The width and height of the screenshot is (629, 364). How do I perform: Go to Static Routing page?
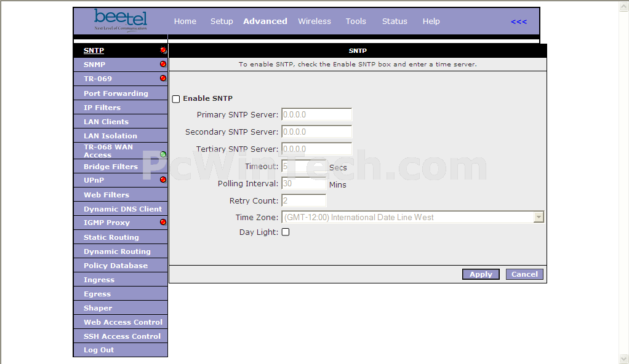[111, 237]
